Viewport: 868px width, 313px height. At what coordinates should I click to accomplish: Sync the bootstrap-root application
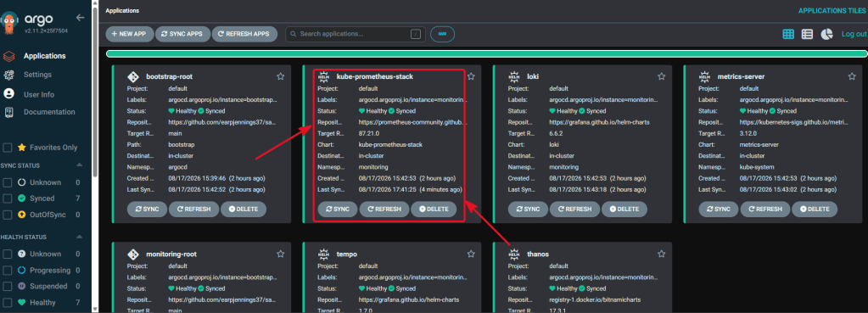(x=147, y=209)
